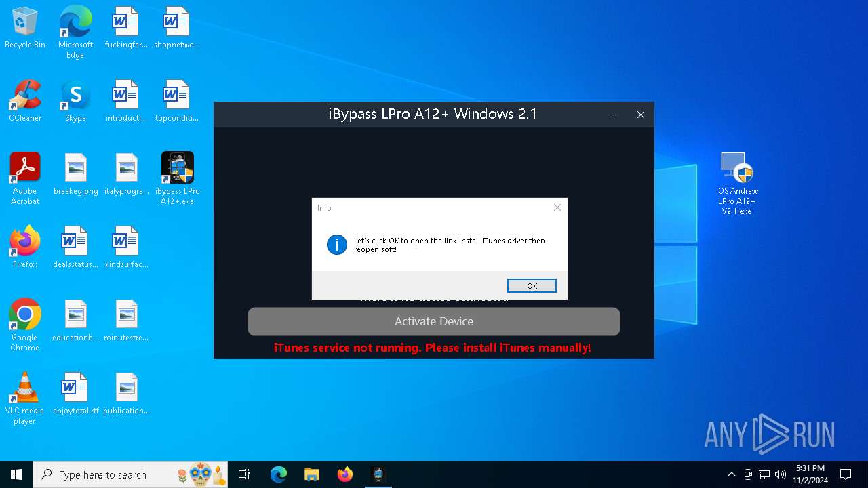
Task: Open Task View from the taskbar
Action: [244, 474]
